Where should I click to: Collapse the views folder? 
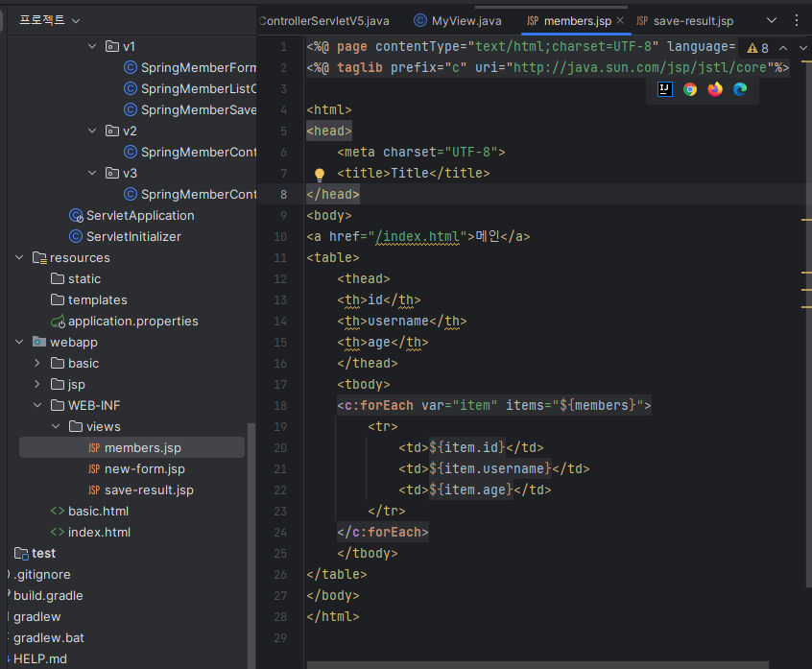[56, 426]
